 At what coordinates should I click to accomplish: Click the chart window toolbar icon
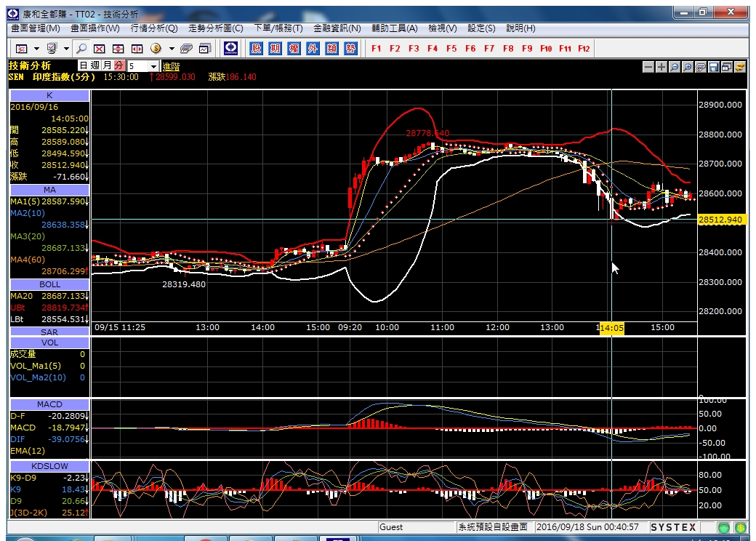[206, 49]
